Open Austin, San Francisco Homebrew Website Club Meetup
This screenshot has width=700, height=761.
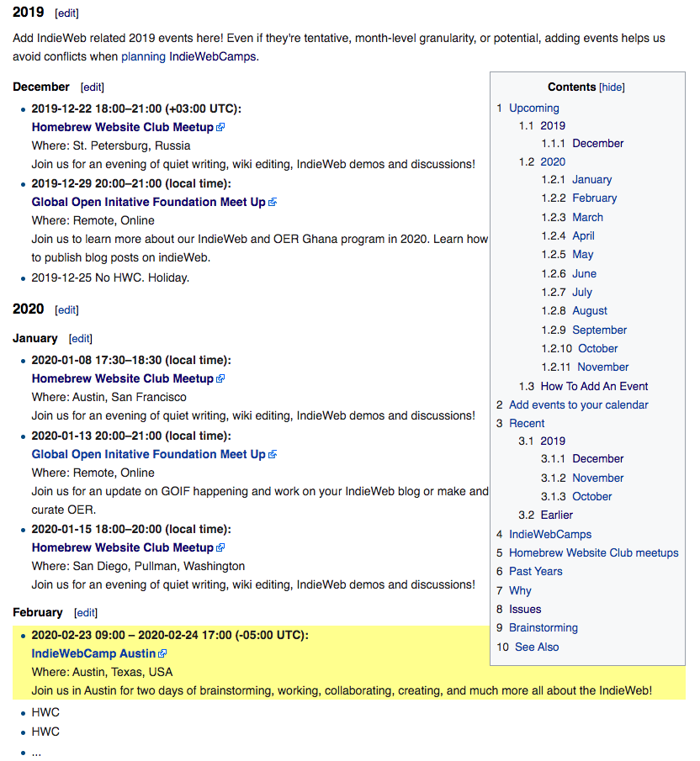122,378
